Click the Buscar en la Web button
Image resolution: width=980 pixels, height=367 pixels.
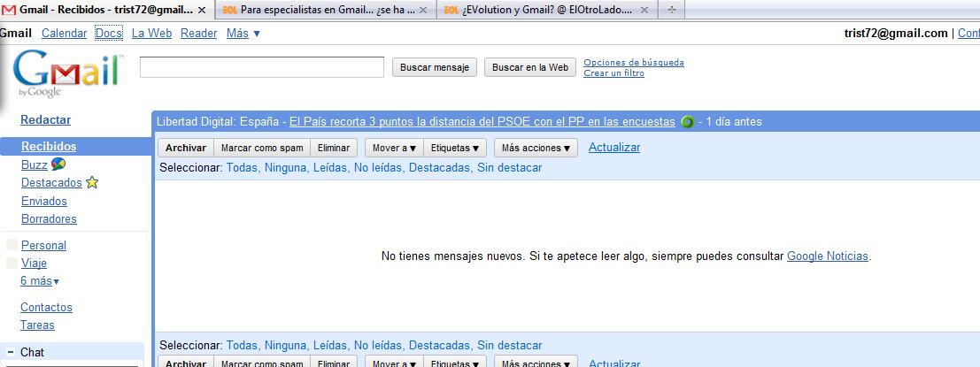(x=530, y=67)
